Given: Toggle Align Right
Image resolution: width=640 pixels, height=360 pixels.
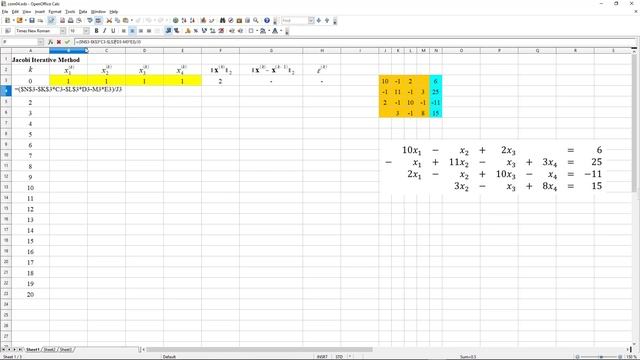Looking at the screenshot, I should click(x=141, y=31).
